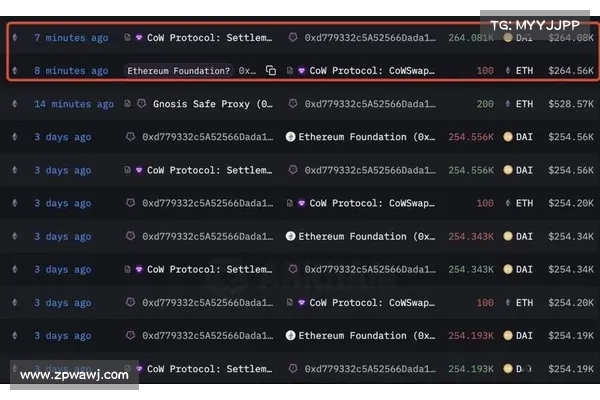Click contract icon in the 14 minutes ago row
The width and height of the screenshot is (600, 400).
point(127,104)
